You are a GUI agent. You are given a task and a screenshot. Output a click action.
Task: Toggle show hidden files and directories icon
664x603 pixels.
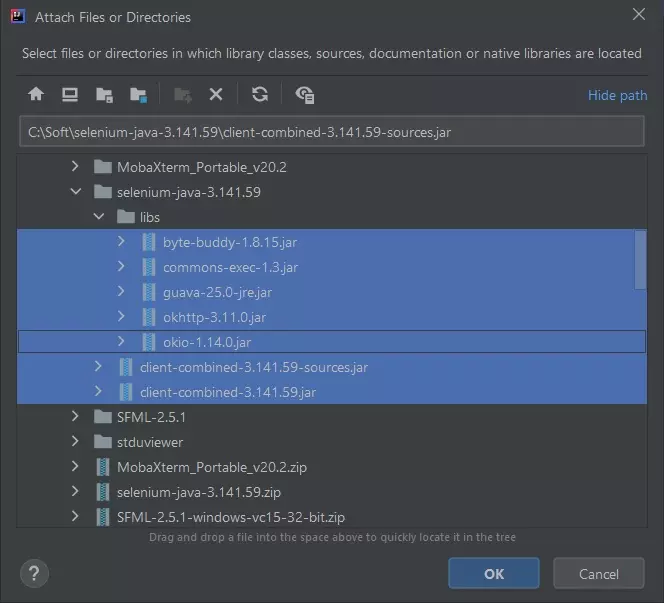pos(304,95)
